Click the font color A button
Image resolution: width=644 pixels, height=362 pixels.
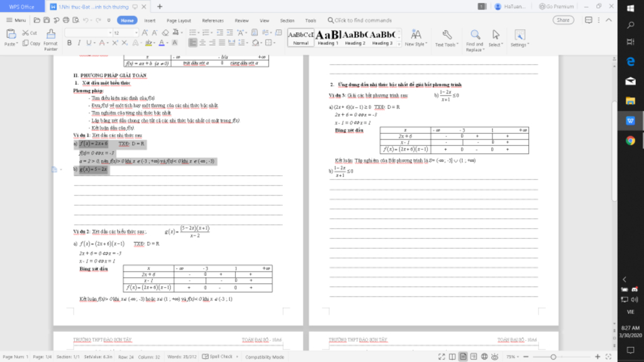[x=162, y=43]
